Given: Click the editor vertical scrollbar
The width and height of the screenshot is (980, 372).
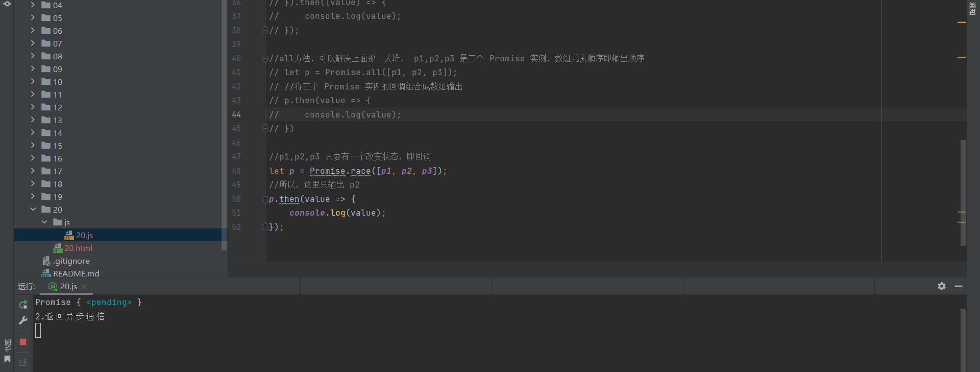Looking at the screenshot, I should coord(963,193).
